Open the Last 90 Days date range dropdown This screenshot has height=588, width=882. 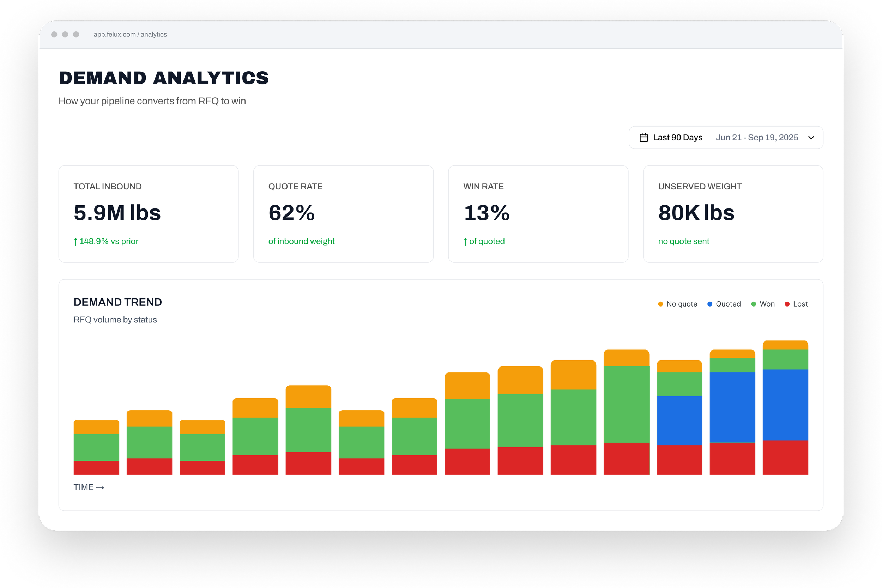726,138
